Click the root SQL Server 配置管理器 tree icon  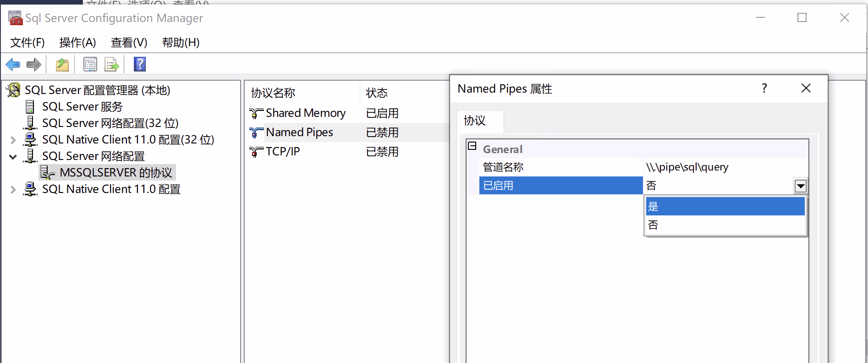14,90
